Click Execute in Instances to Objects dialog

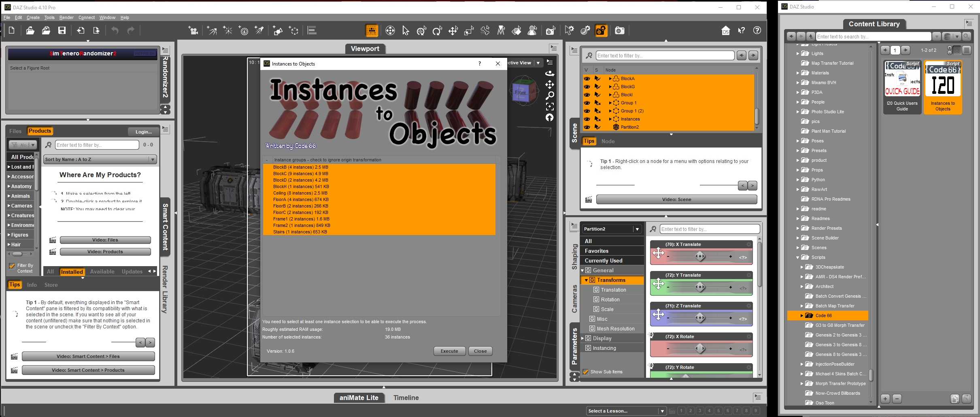(x=449, y=351)
